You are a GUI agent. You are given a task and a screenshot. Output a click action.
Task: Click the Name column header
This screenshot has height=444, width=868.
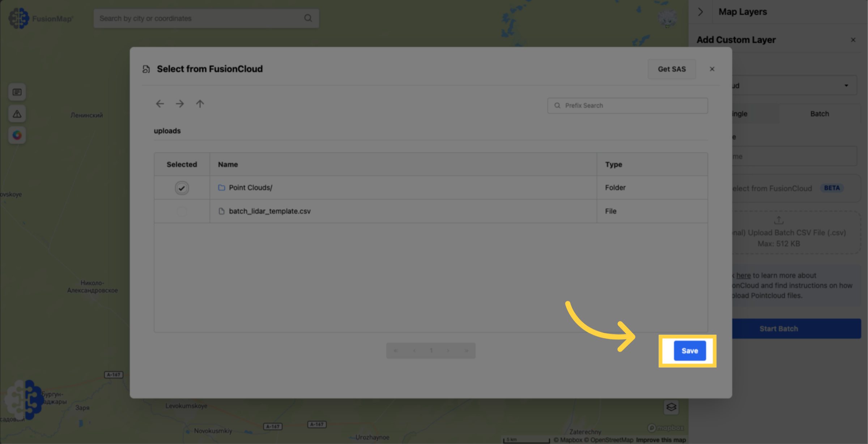pyautogui.click(x=228, y=165)
